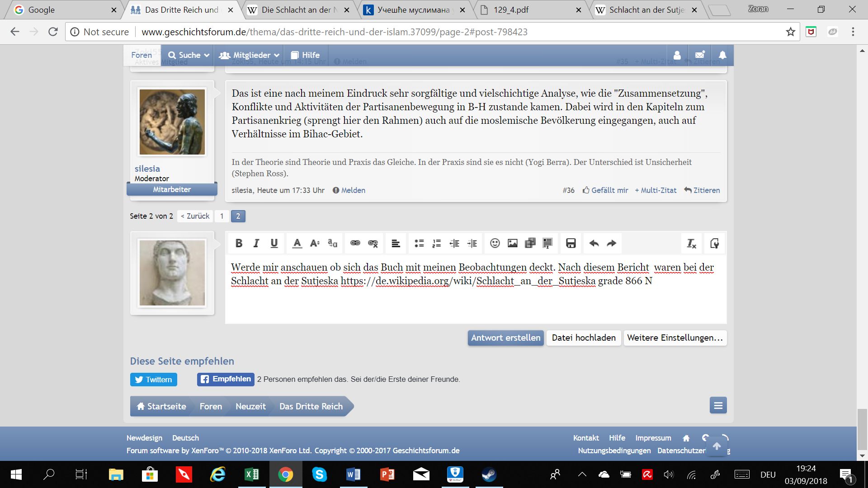Click the Antwort erstellen button

tap(505, 338)
